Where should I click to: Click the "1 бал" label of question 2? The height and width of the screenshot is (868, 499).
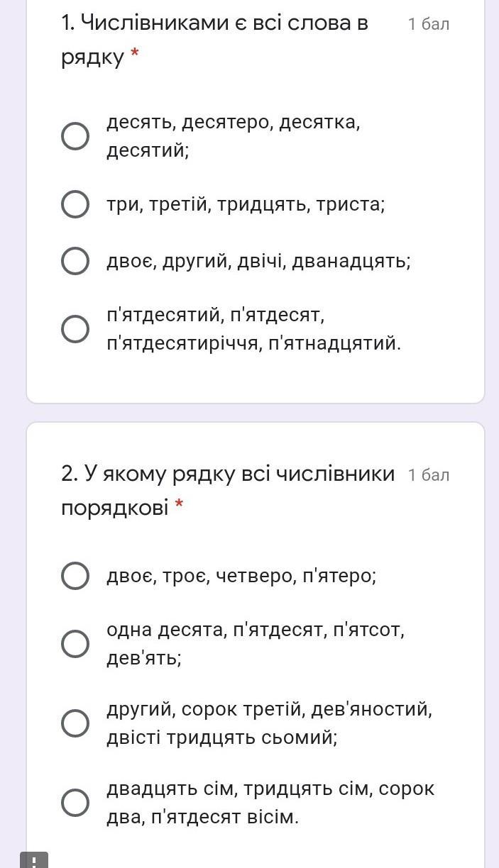[x=429, y=475]
